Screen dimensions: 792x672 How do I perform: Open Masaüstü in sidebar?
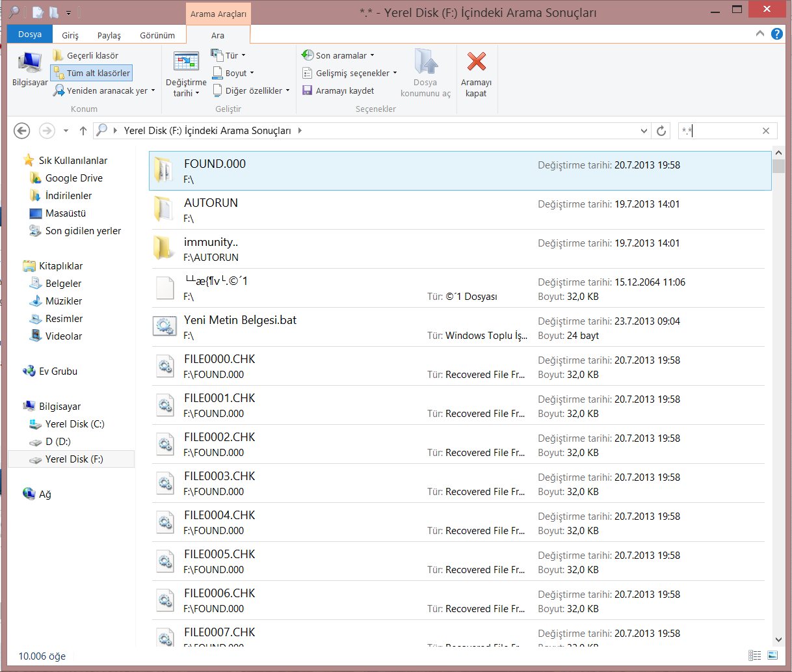[65, 213]
